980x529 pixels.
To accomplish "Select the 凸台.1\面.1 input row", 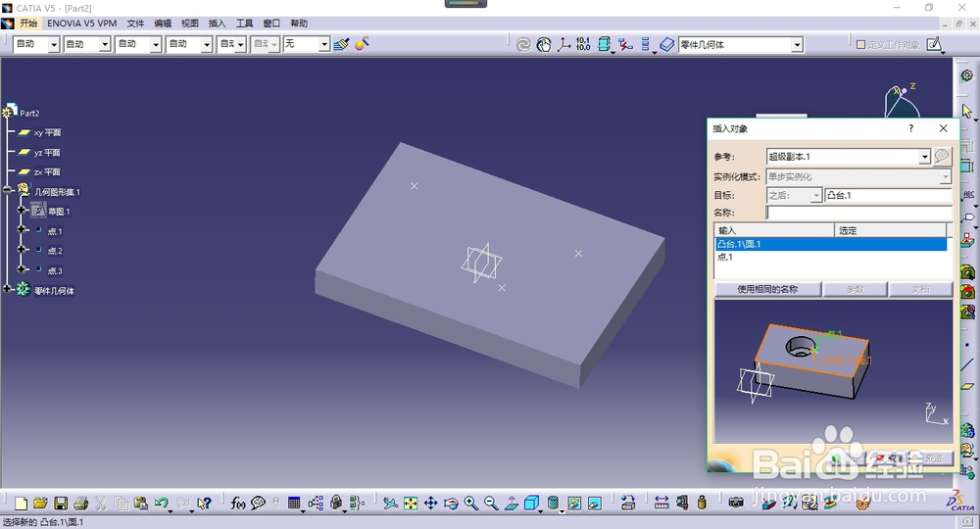I will click(831, 244).
